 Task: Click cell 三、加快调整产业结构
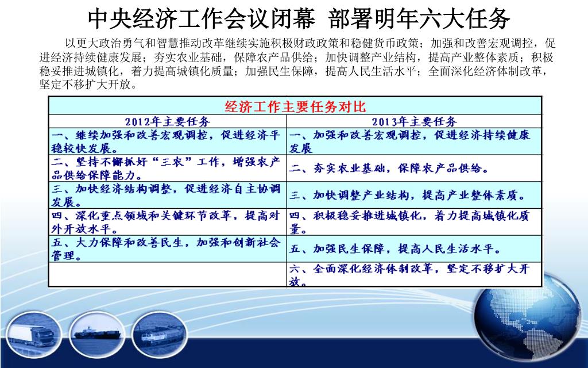coord(415,195)
